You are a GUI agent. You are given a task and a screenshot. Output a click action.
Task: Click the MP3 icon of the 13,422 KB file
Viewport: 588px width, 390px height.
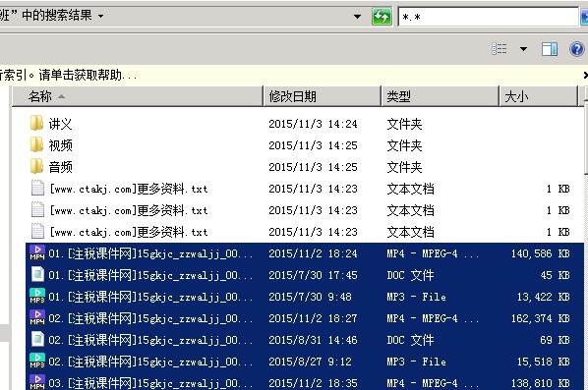click(x=37, y=297)
